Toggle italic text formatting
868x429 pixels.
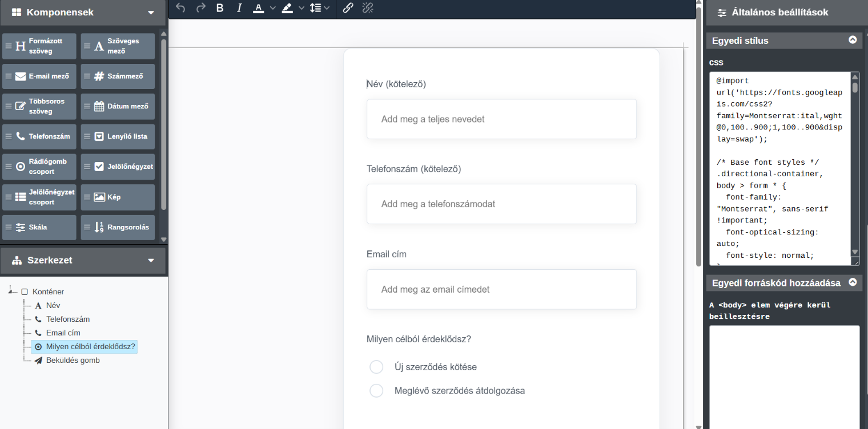point(239,8)
